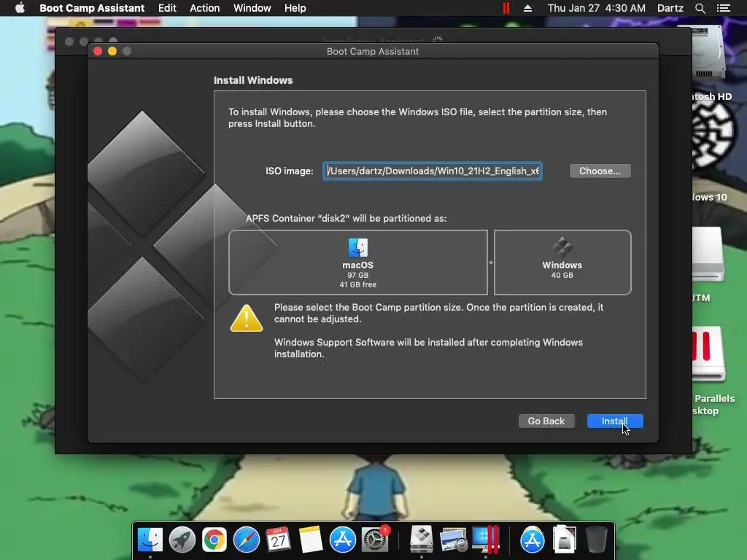
Task: Open Finder from the Dock
Action: click(x=150, y=540)
